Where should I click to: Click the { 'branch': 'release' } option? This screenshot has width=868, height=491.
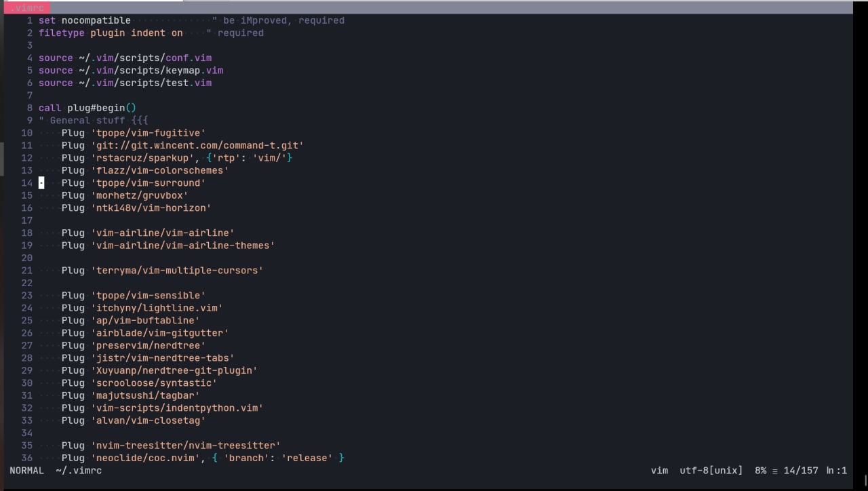pos(278,458)
